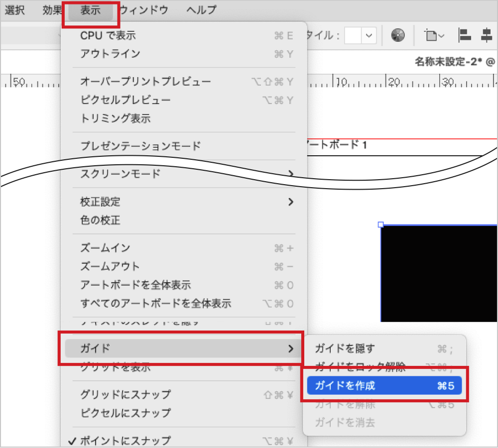498x448 pixels.
Task: Select アートボードを全体表示 menu entry
Action: pos(135,285)
